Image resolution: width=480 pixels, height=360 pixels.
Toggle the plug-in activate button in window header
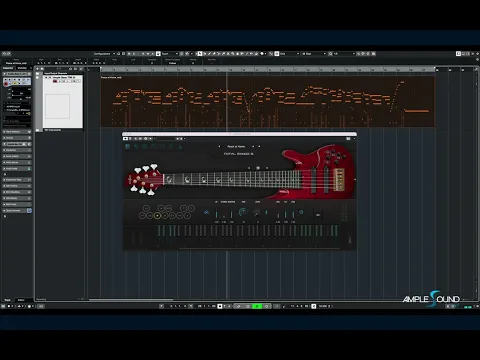(x=126, y=138)
